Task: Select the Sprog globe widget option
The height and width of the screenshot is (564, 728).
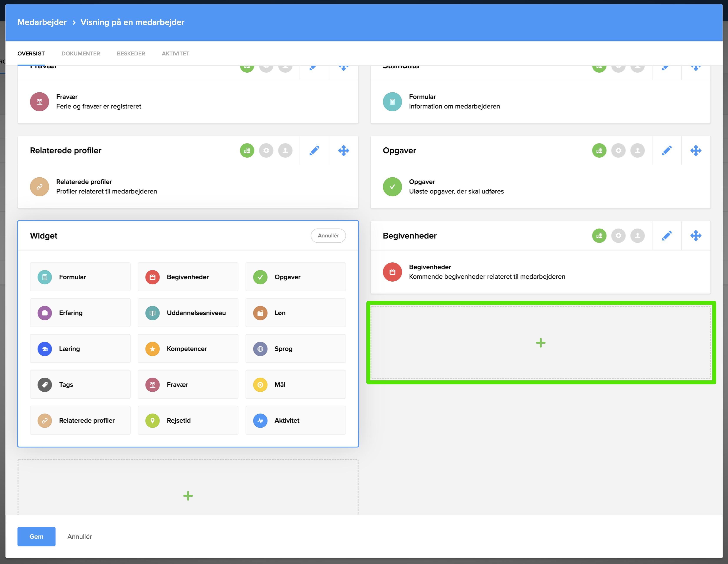Action: point(295,349)
